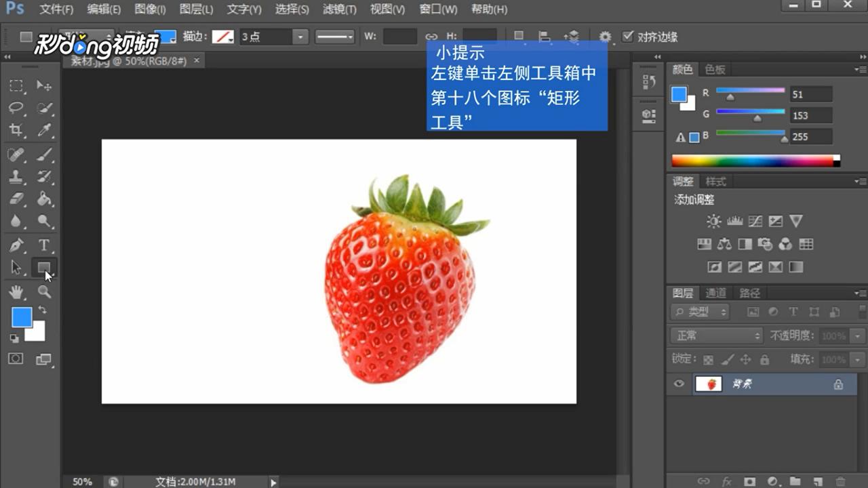This screenshot has width=868, height=488.
Task: Switch to the 色板 tab
Action: pos(715,69)
